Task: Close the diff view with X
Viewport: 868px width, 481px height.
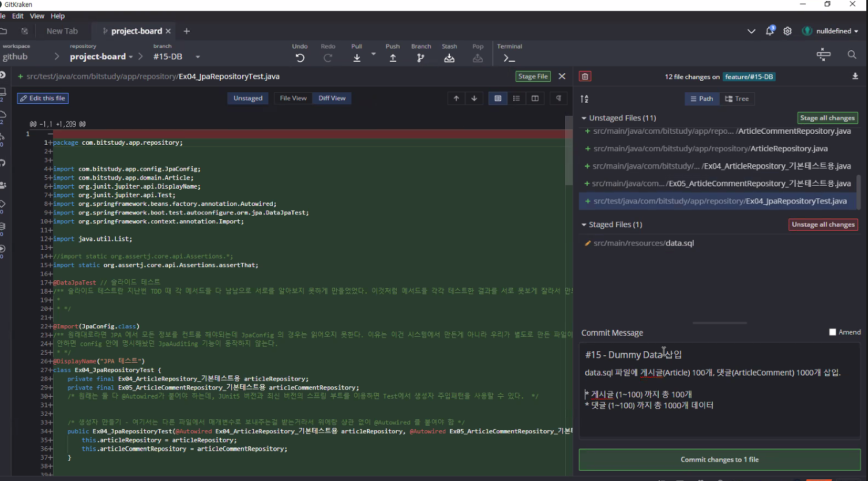Action: (x=562, y=76)
